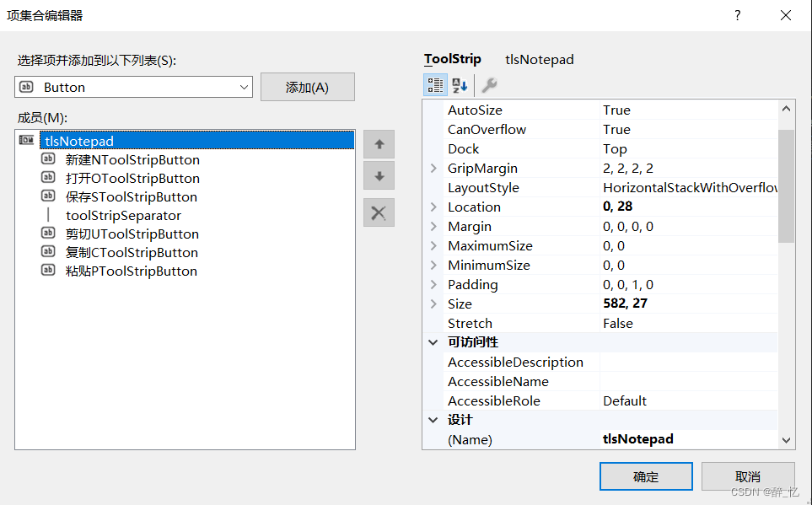This screenshot has width=812, height=505.
Task: Click the move item down arrow button
Action: coord(379,176)
